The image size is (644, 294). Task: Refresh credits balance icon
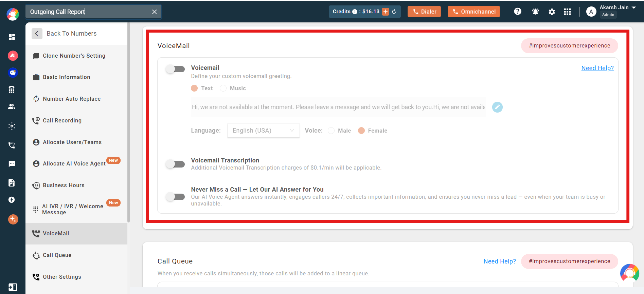(394, 12)
